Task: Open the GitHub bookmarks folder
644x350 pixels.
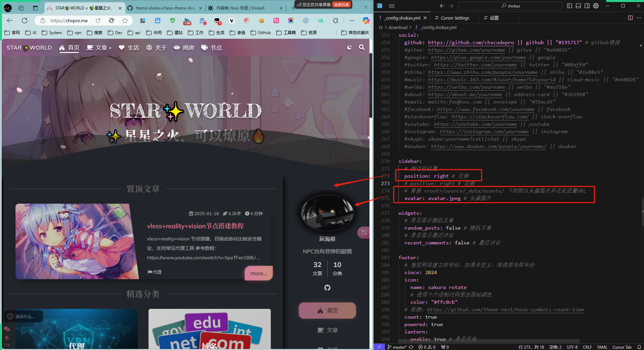Action: [261, 33]
